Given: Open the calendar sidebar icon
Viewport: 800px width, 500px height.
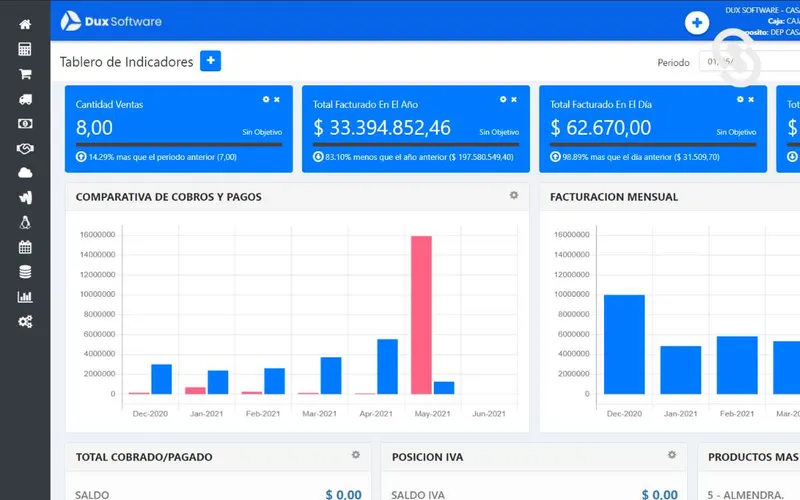Looking at the screenshot, I should (25, 247).
